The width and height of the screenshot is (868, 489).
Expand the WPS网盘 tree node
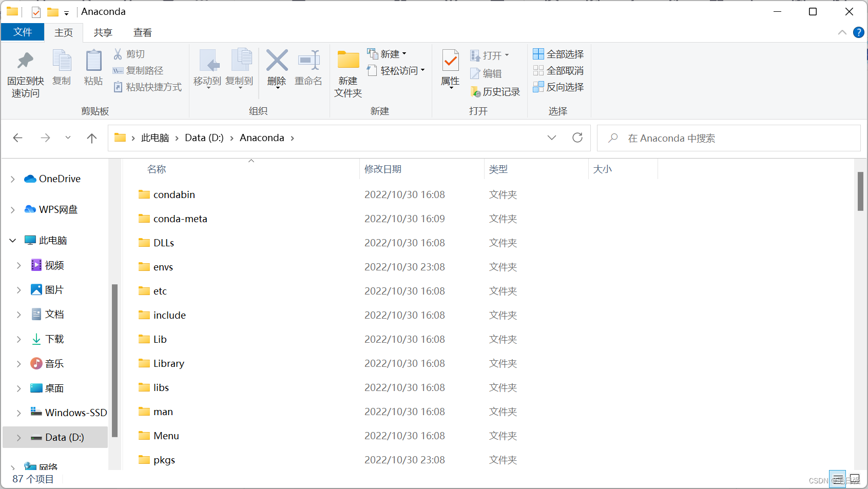(13, 210)
